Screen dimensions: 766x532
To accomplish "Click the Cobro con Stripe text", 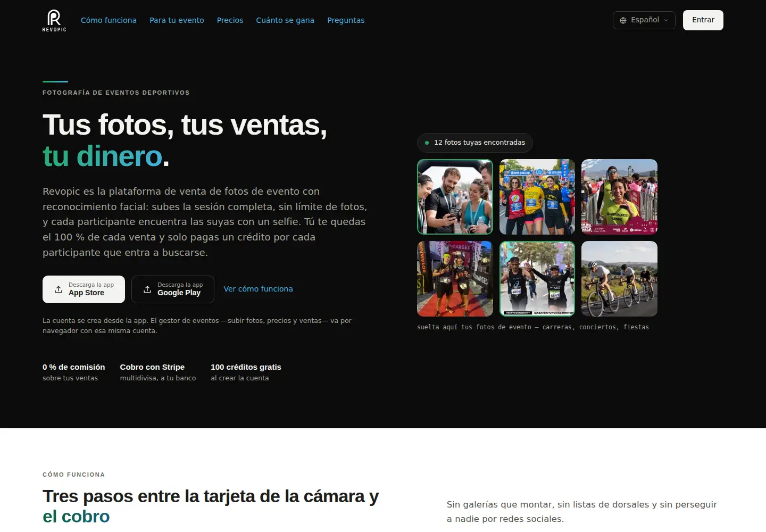I will (152, 367).
